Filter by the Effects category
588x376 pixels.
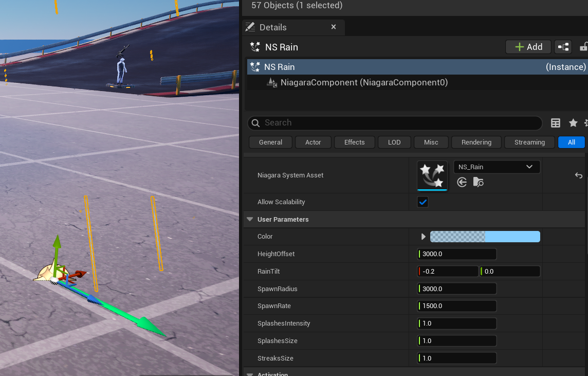pos(354,142)
